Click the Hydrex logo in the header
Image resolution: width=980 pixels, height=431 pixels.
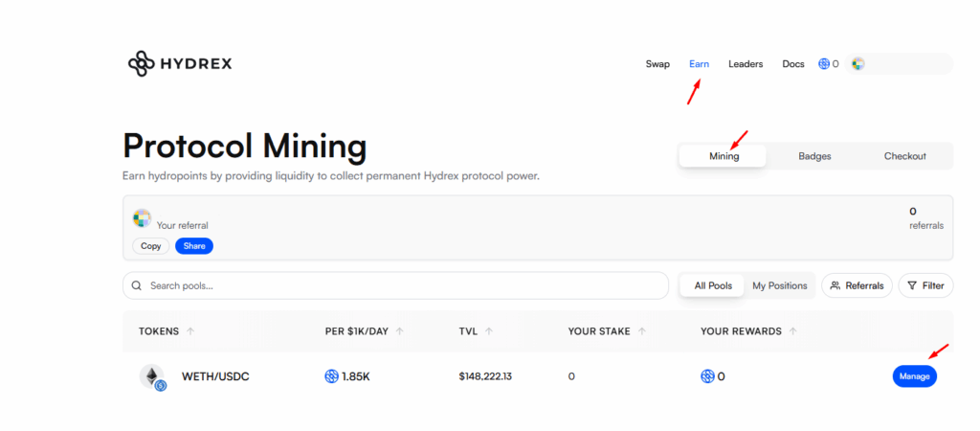[180, 64]
